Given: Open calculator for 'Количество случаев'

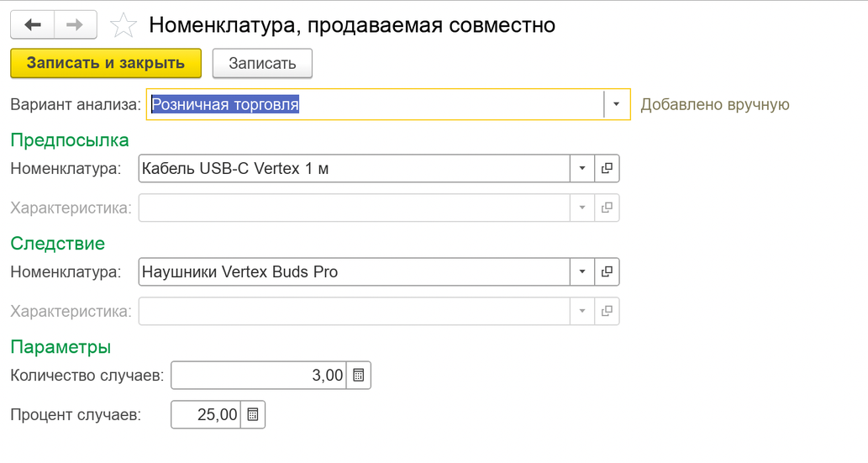Looking at the screenshot, I should click(359, 376).
